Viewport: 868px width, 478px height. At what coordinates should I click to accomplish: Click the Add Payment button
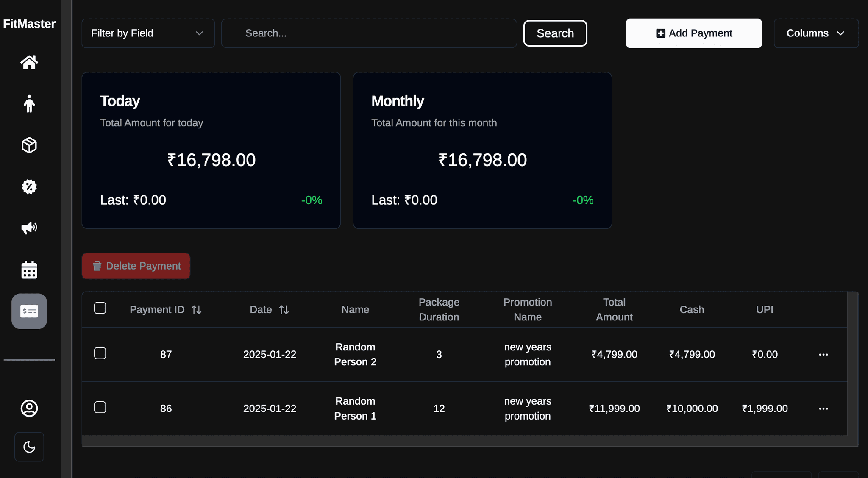coord(693,33)
